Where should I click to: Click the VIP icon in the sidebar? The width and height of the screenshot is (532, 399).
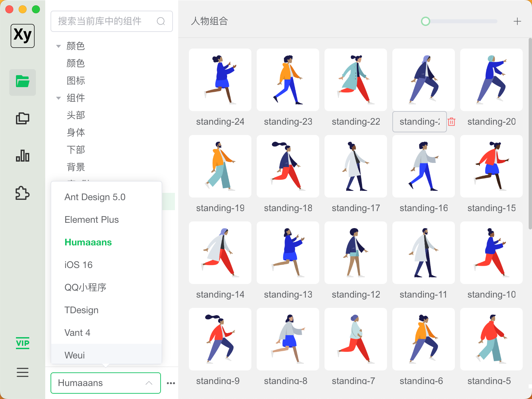[x=22, y=343]
